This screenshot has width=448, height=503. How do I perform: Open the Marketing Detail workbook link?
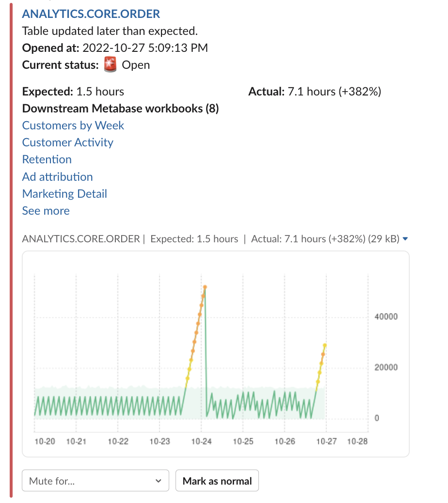64,194
